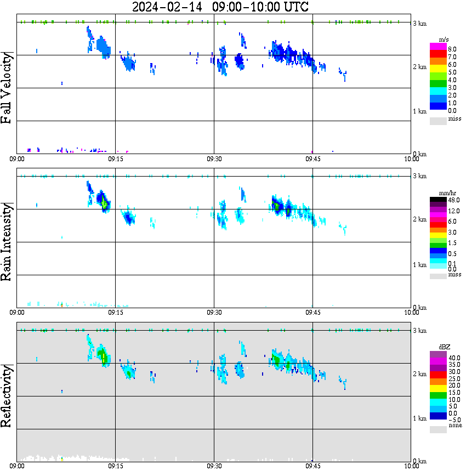466x476 pixels.
Task: Click the dark blue echo near 09:34 in Fall Velocity
Action: [x=240, y=61]
